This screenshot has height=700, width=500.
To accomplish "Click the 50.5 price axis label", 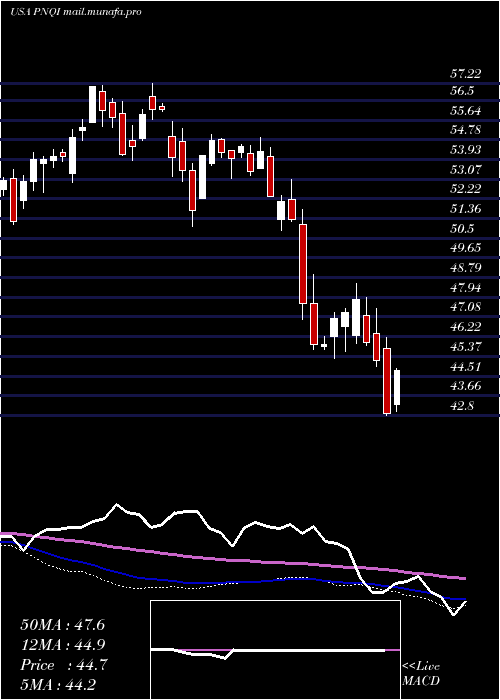I will point(461,228).
